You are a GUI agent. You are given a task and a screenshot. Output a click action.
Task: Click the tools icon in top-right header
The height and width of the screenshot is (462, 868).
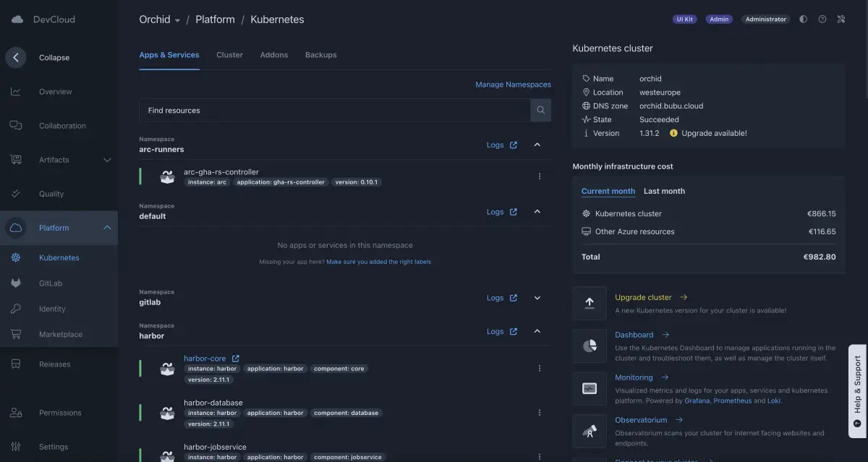pyautogui.click(x=841, y=20)
